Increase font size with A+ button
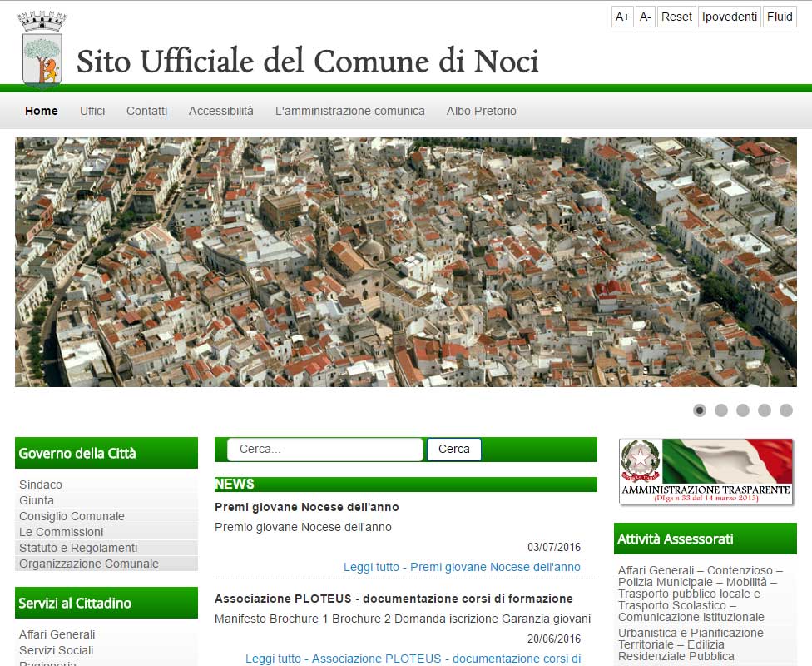 622,17
